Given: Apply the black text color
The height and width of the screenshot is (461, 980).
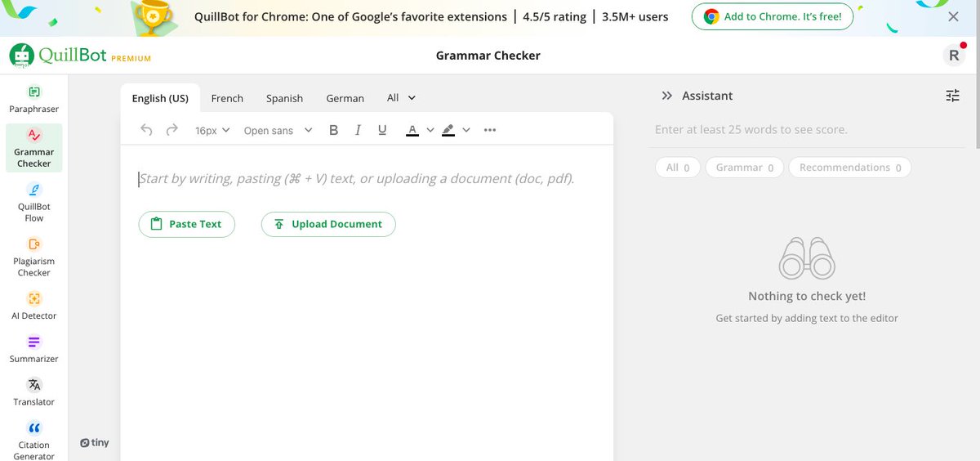Looking at the screenshot, I should pyautogui.click(x=412, y=130).
